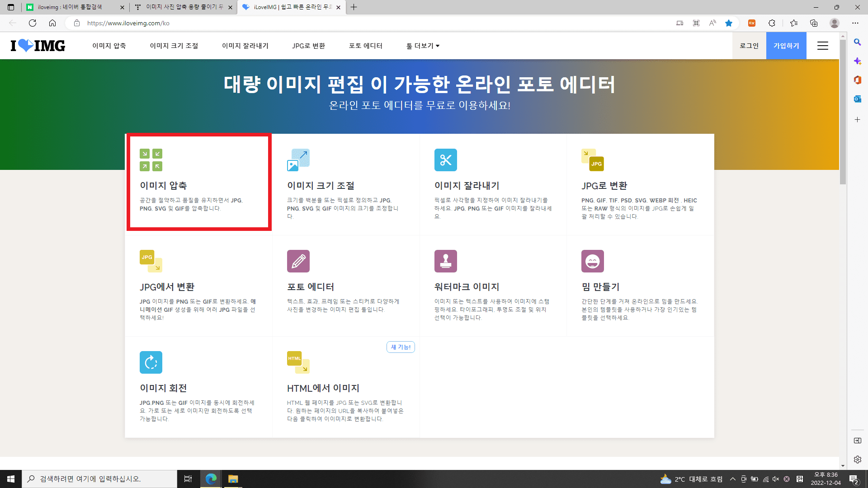Open browser extensions puzzle icon
Screen dimensions: 868x488
(x=772, y=23)
